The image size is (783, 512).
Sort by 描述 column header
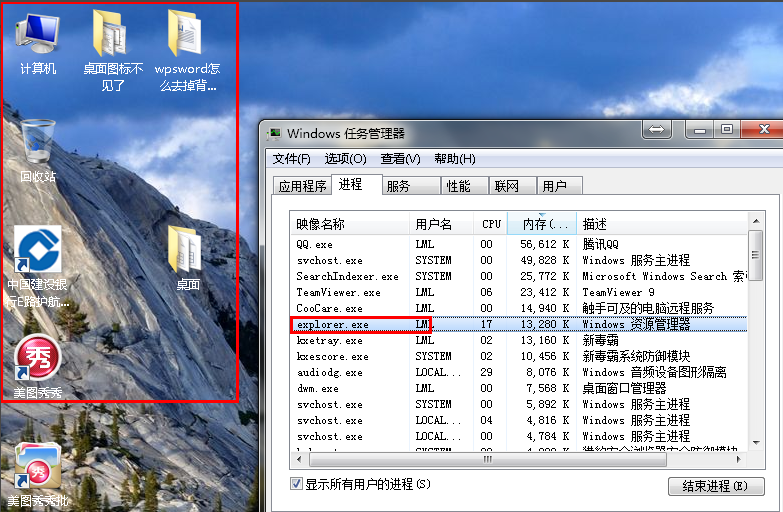coord(662,224)
